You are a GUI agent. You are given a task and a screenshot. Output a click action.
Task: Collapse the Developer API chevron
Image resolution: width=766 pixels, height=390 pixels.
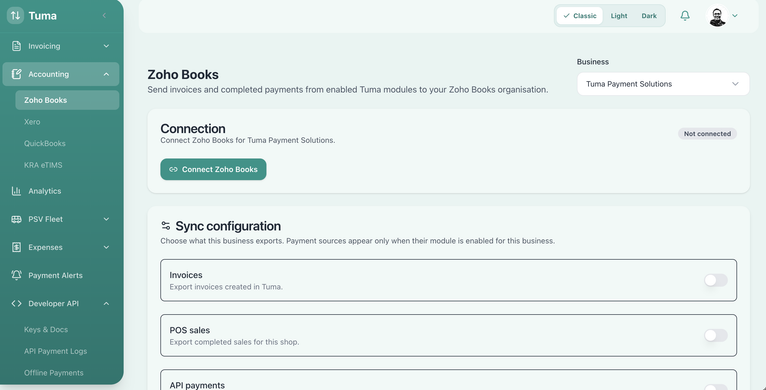click(106, 303)
